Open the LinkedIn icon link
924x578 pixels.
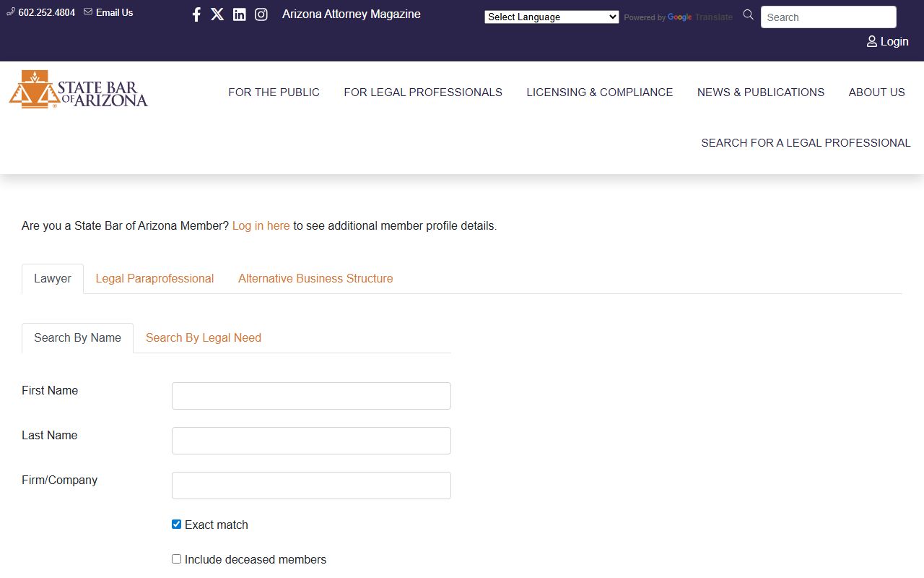pos(240,14)
